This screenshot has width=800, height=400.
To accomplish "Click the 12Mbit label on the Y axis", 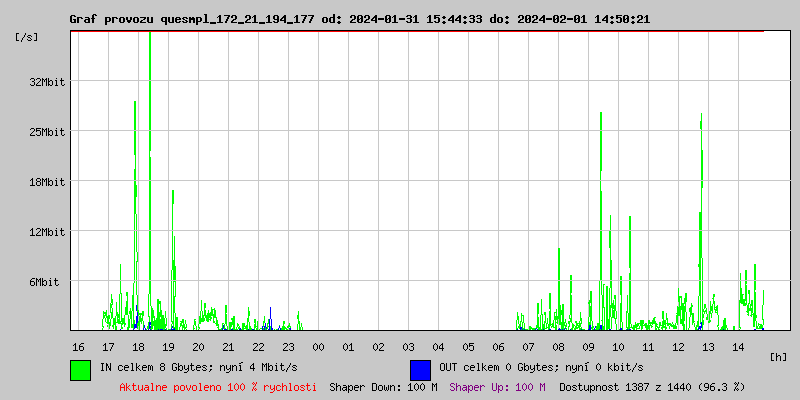I will tap(47, 232).
